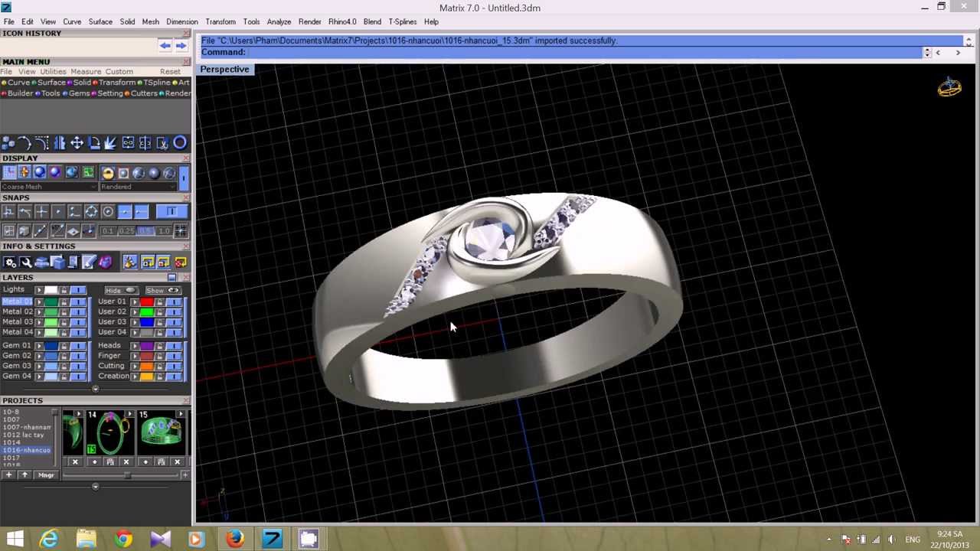Select the center snap icon in Snaps panel

click(x=107, y=211)
